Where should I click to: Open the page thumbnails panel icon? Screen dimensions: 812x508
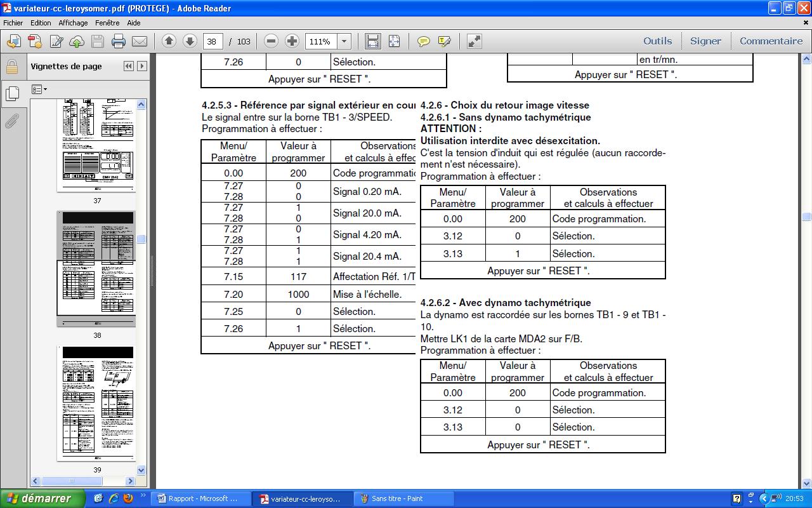[x=11, y=93]
